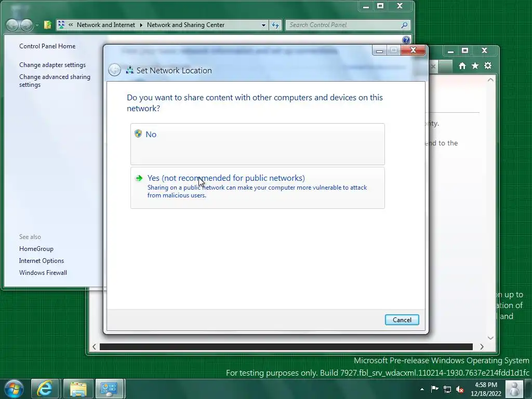The height and width of the screenshot is (399, 532).
Task: Click the shield icon next to No
Action: [x=138, y=134]
